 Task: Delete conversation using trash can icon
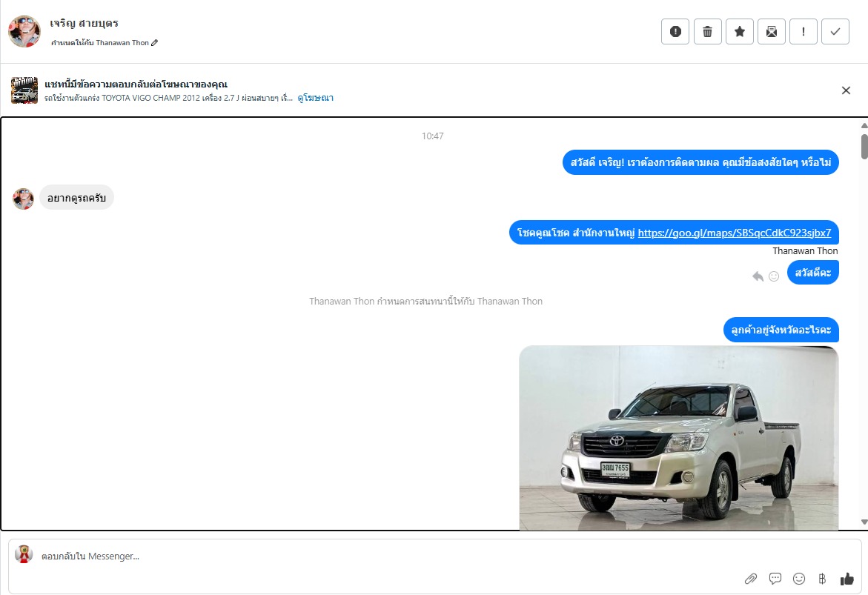tap(707, 32)
